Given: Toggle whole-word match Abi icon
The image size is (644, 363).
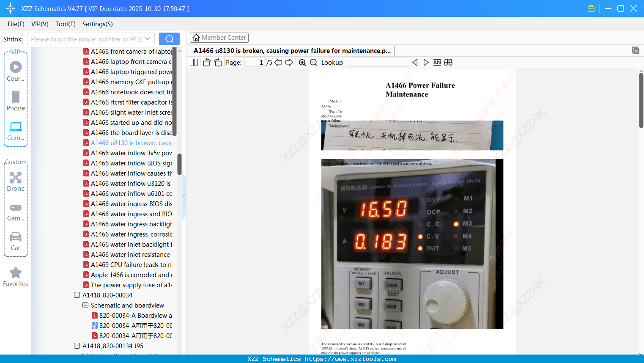Looking at the screenshot, I should click(x=437, y=63).
